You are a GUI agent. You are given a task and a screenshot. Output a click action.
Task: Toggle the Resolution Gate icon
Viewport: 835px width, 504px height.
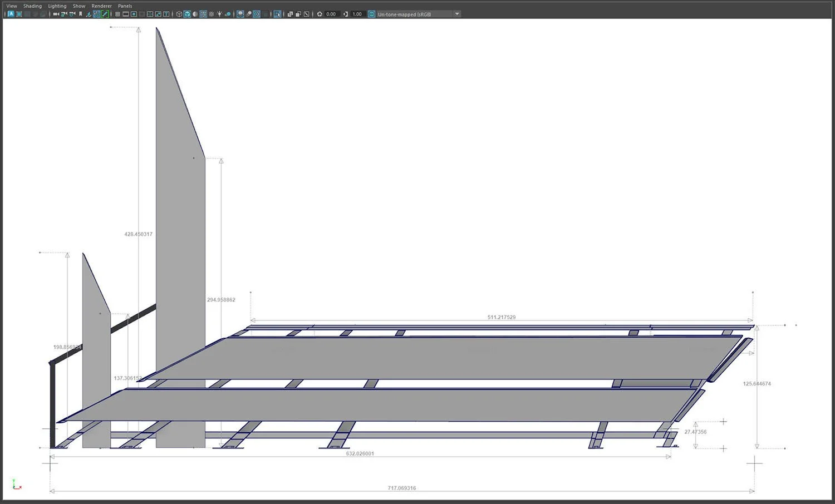coord(134,14)
